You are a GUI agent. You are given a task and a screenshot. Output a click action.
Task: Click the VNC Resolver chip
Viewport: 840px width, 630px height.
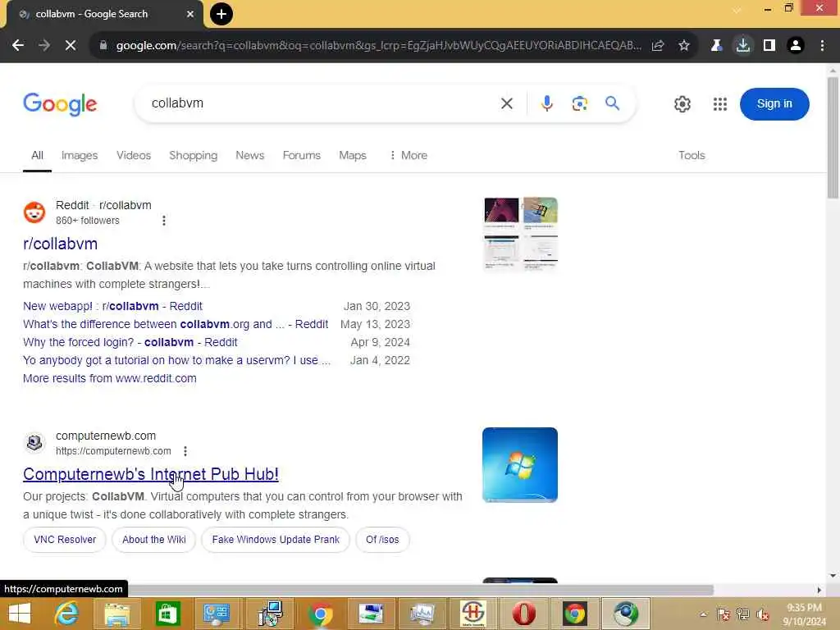pyautogui.click(x=65, y=540)
